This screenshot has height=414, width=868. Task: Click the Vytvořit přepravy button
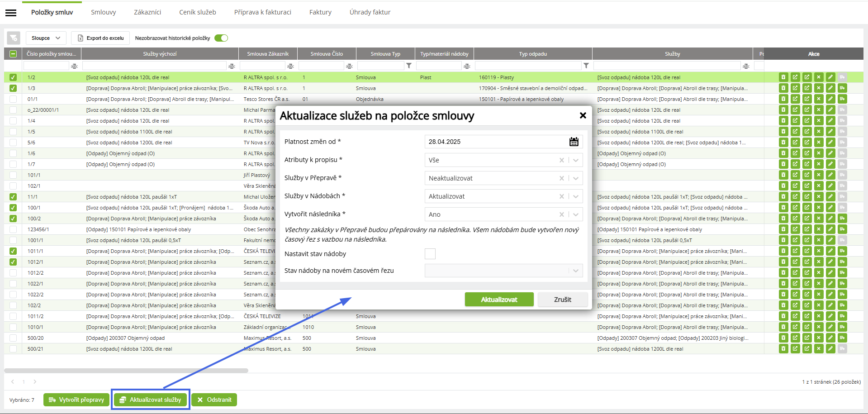point(76,400)
